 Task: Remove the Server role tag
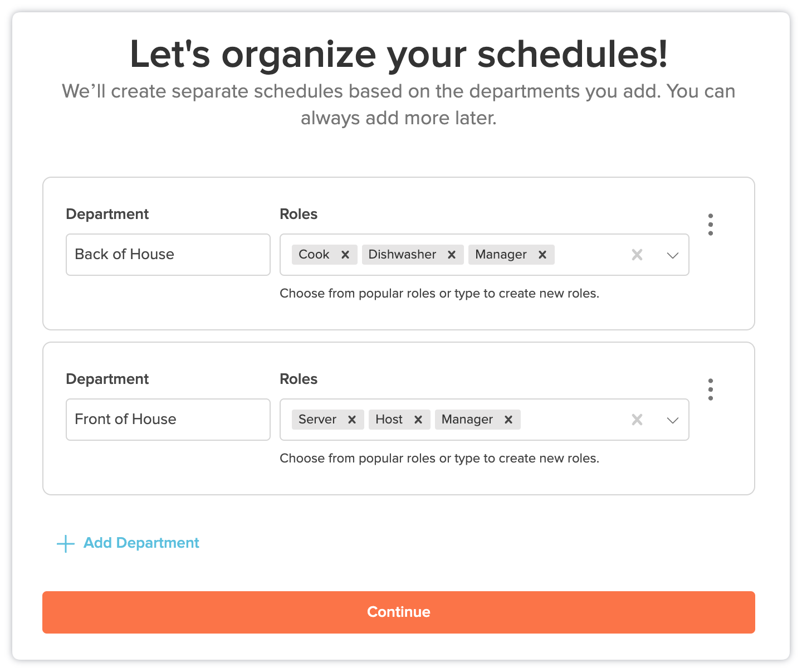pos(352,420)
